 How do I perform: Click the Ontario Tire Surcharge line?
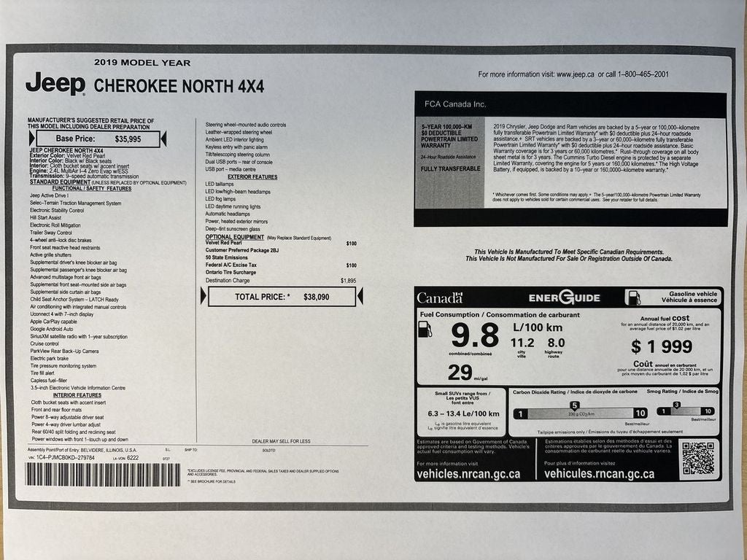click(x=231, y=273)
